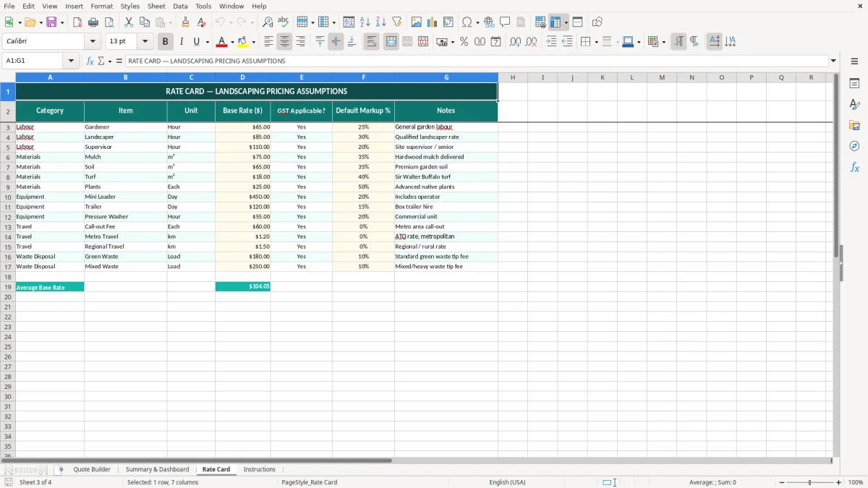Insert a comment
This screenshot has width=868, height=488.
tap(505, 22)
